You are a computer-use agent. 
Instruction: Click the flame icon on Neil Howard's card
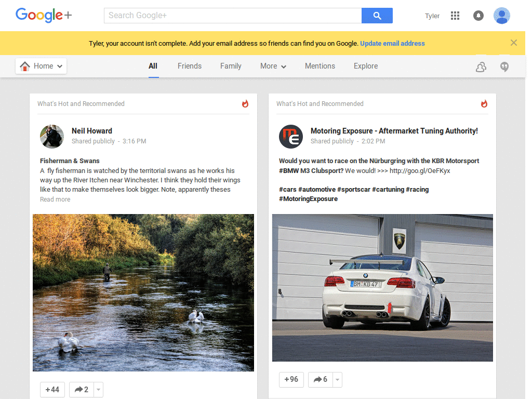tap(245, 104)
